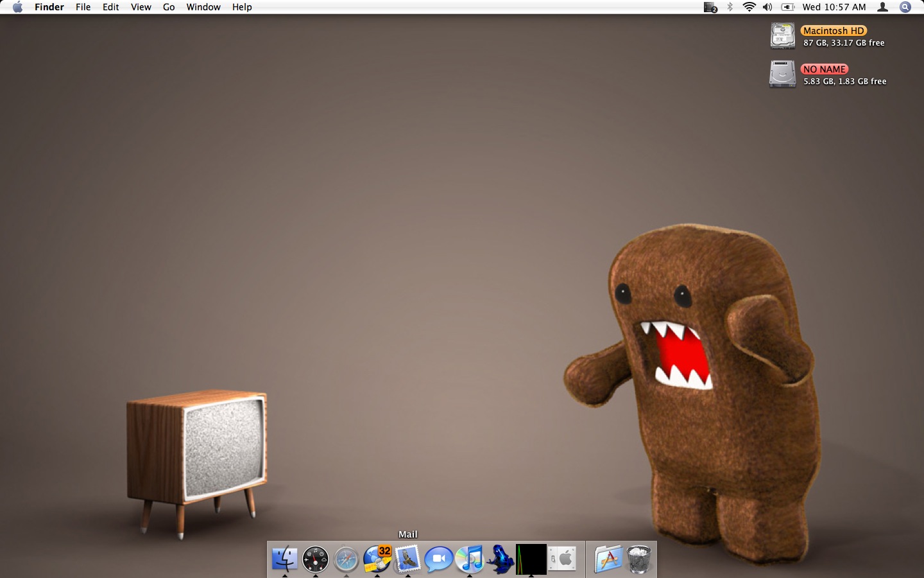Open Finder from the Dock
The image size is (924, 578).
[284, 559]
